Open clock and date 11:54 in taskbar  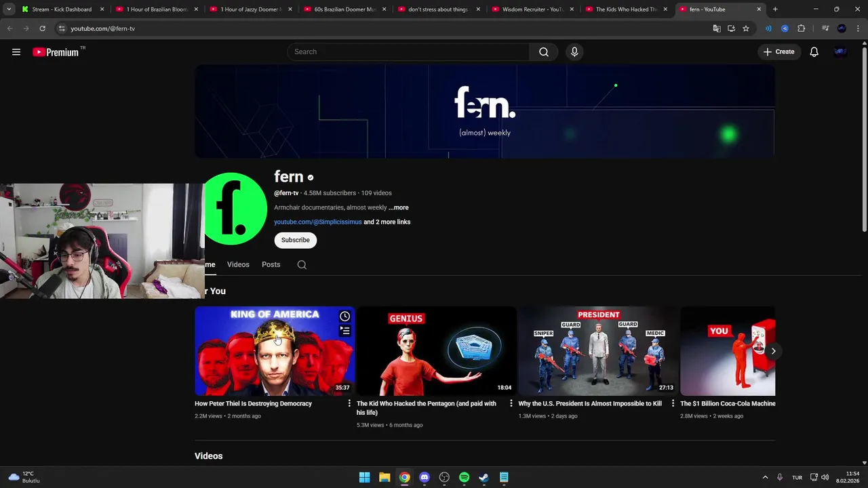click(x=848, y=477)
